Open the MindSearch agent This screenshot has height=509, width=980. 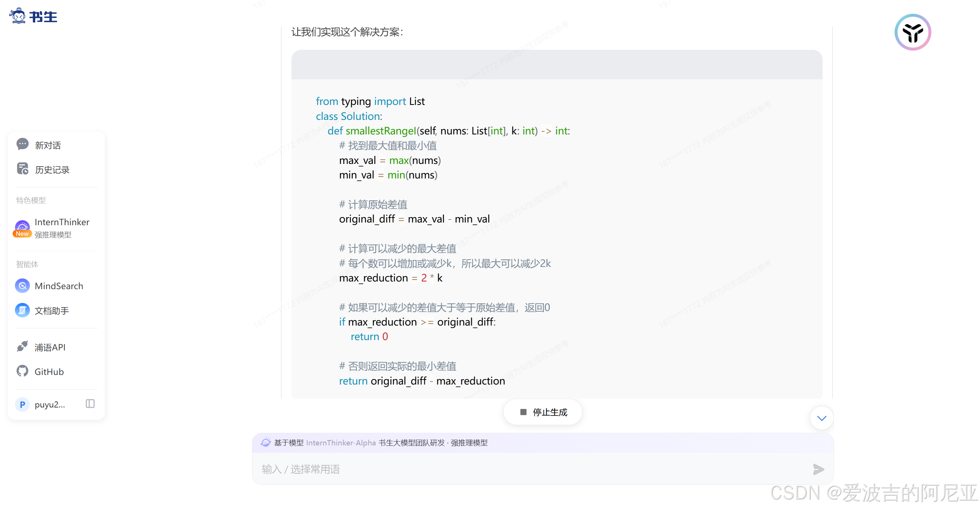pos(59,286)
